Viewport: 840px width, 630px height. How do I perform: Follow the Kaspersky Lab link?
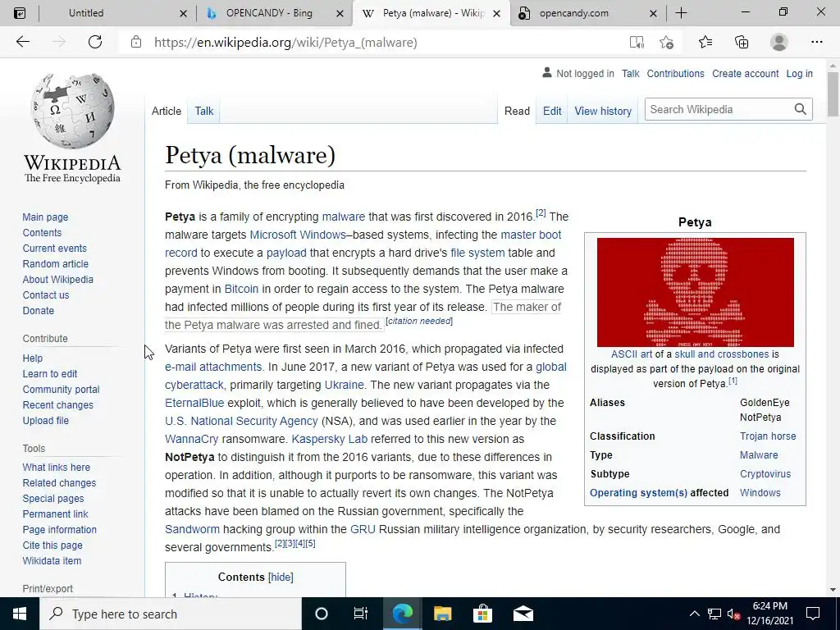330,439
